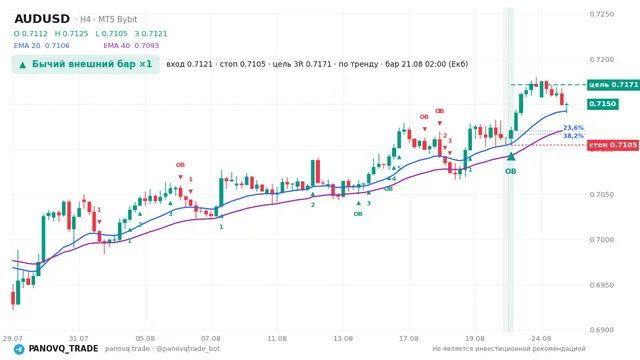Click the 19.08 date axis label
This screenshot has height=360, width=640.
475,338
